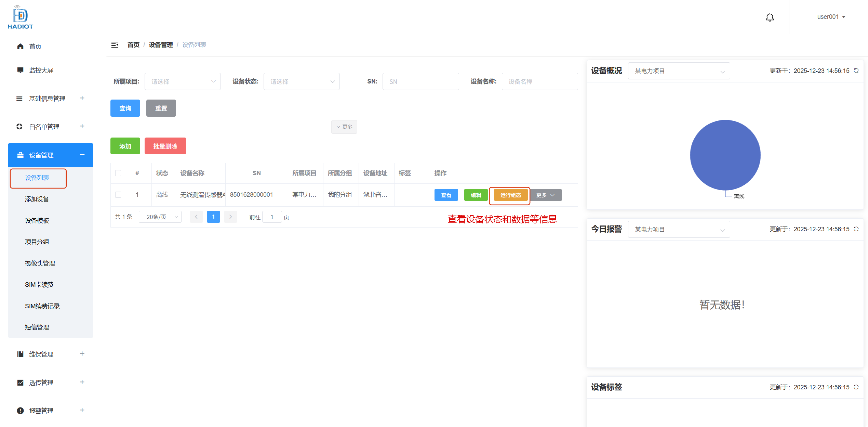The image size is (868, 427).
Task: Select page 1 in pagination
Action: point(213,217)
